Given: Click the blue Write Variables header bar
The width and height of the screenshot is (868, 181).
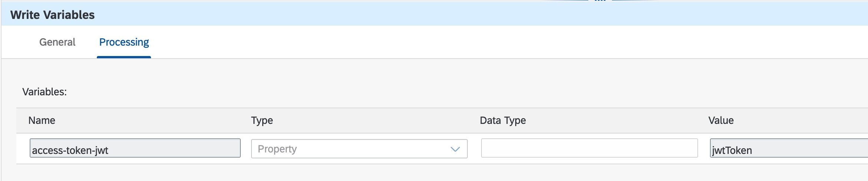Looking at the screenshot, I should coord(445,15).
